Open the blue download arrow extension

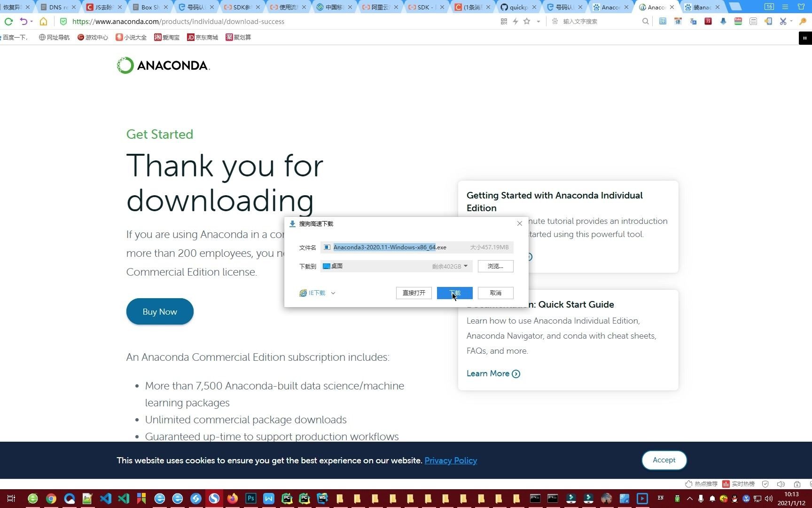(723, 21)
